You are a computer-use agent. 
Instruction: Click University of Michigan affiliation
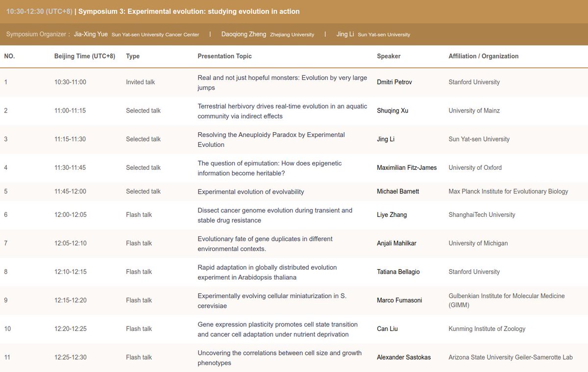point(478,243)
